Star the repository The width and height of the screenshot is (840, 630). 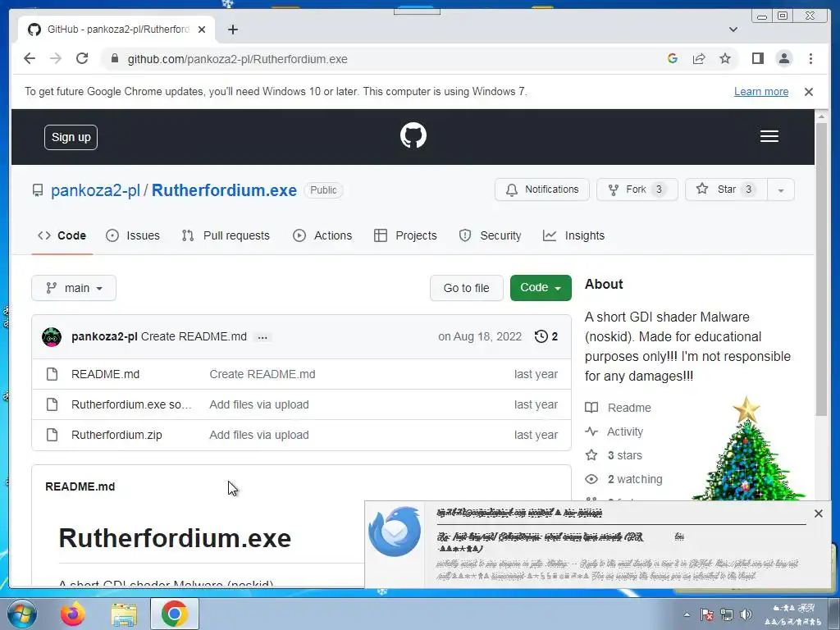point(726,189)
